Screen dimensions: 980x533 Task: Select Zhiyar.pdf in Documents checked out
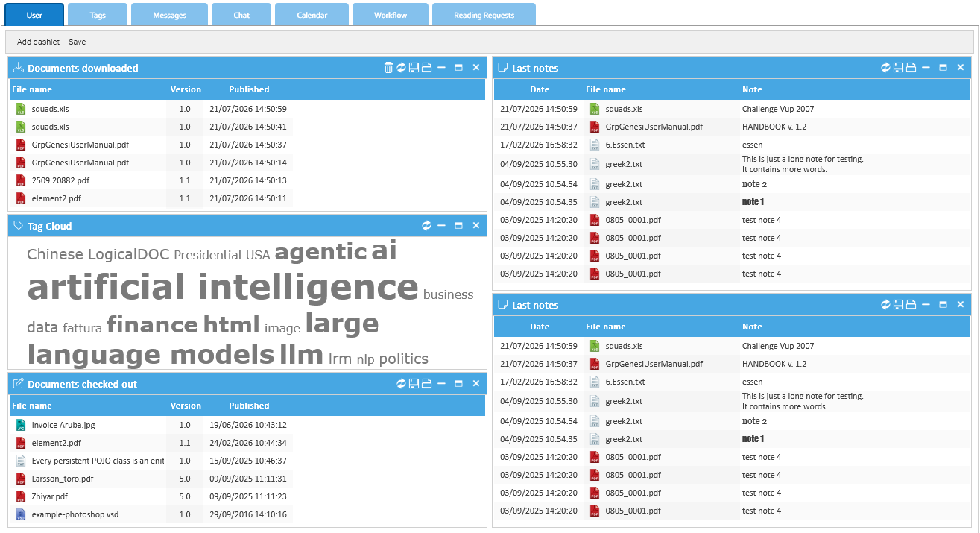[151, 496]
